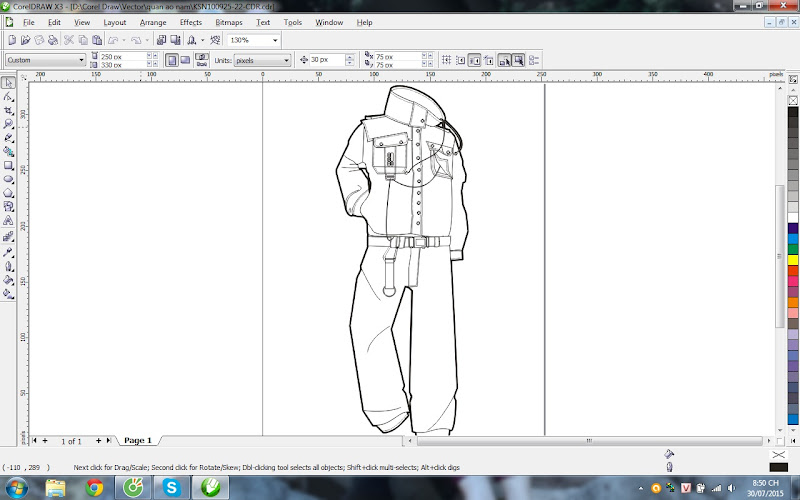Screen dimensions: 800x500
Task: Choose the Ellipse tool
Action: 8,179
